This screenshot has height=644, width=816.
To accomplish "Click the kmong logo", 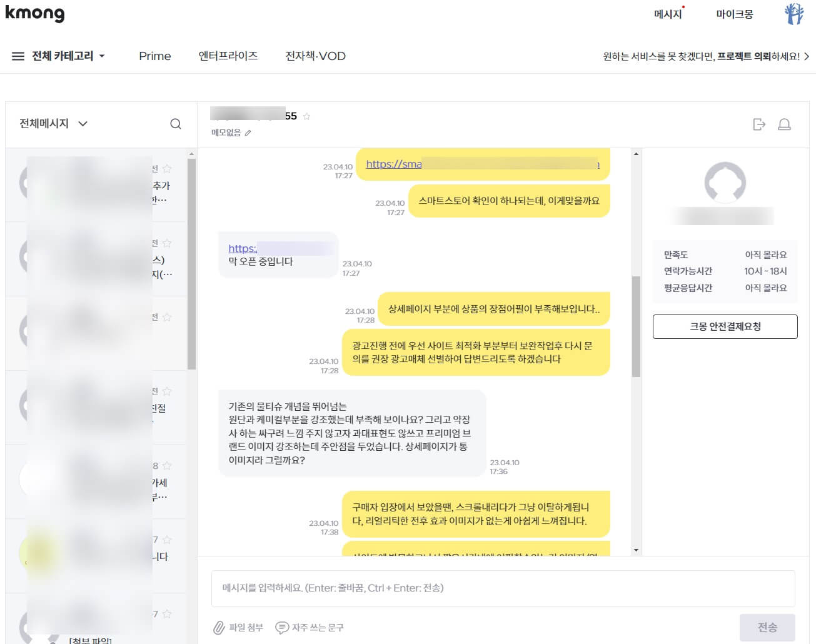I will [x=35, y=14].
